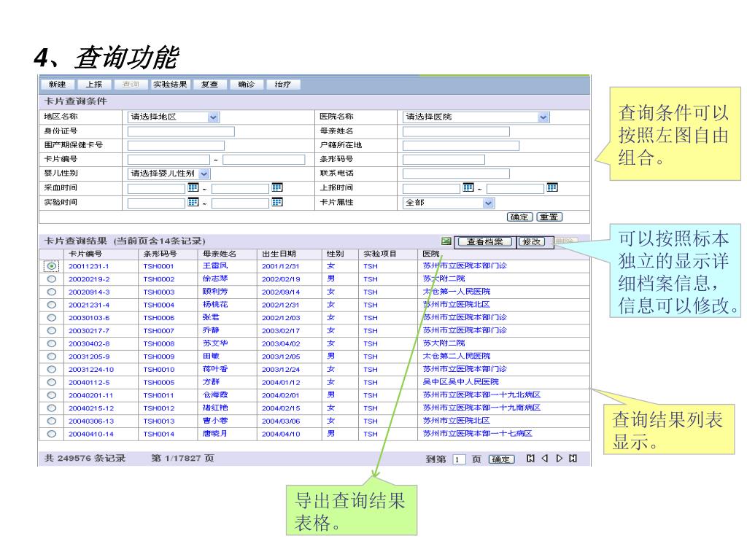Click birth date 2004/01/12
This screenshot has width=747, height=560.
pos(281,382)
